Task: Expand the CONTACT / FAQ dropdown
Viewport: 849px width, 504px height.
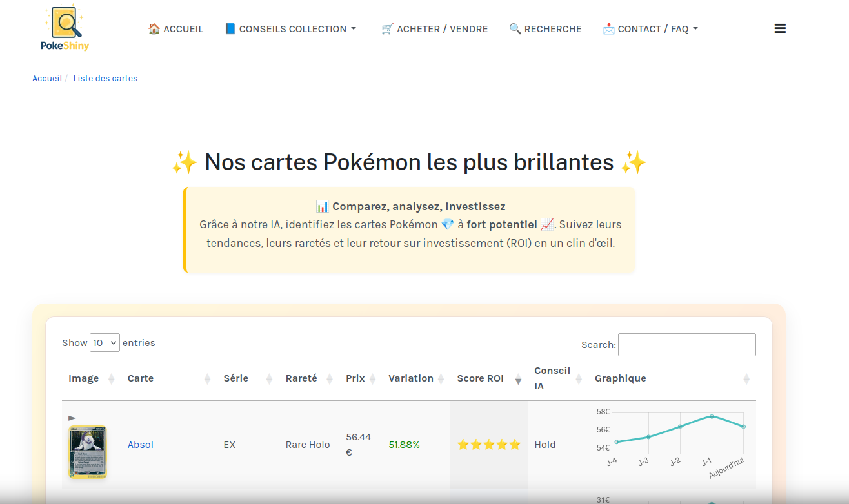Action: click(650, 29)
